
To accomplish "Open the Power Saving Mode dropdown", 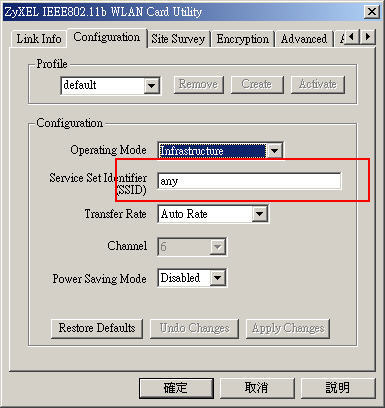I will click(x=192, y=278).
